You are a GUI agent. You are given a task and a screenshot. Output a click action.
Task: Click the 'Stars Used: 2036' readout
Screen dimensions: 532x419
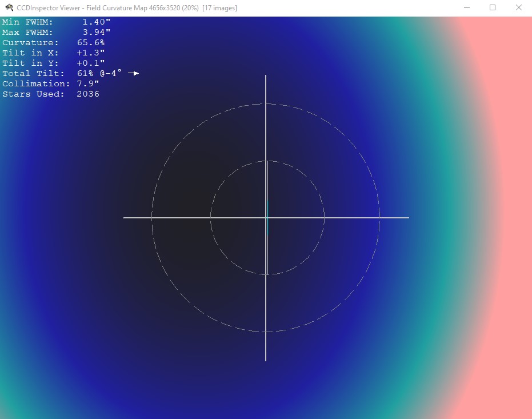(51, 94)
